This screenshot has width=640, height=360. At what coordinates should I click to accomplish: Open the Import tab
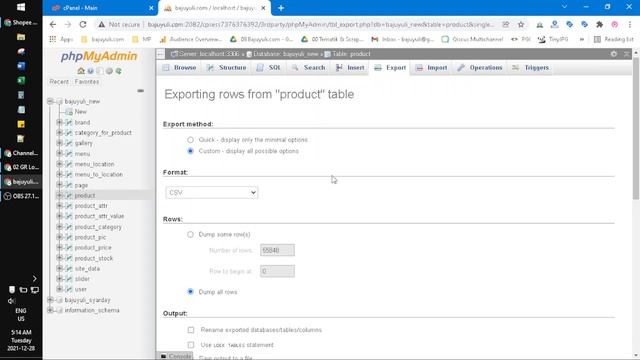(432, 68)
